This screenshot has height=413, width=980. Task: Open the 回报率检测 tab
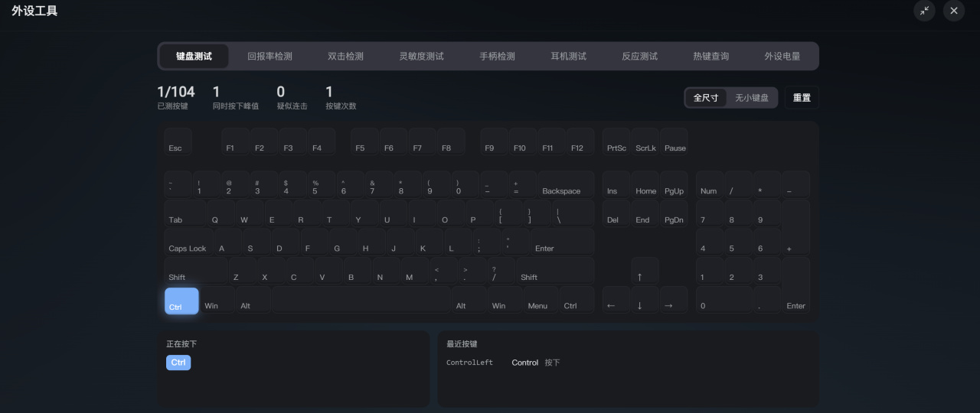[269, 56]
